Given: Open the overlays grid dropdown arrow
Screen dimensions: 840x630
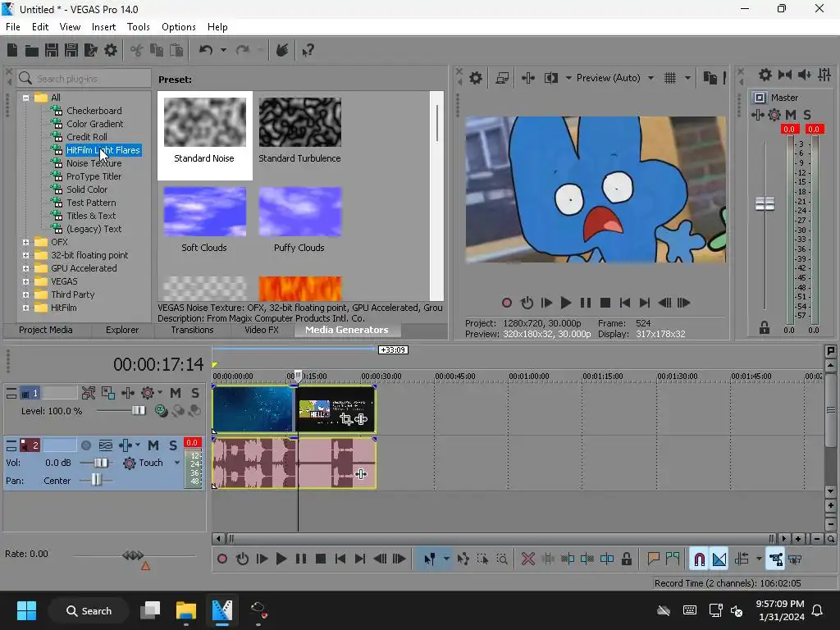Looking at the screenshot, I should 687,78.
